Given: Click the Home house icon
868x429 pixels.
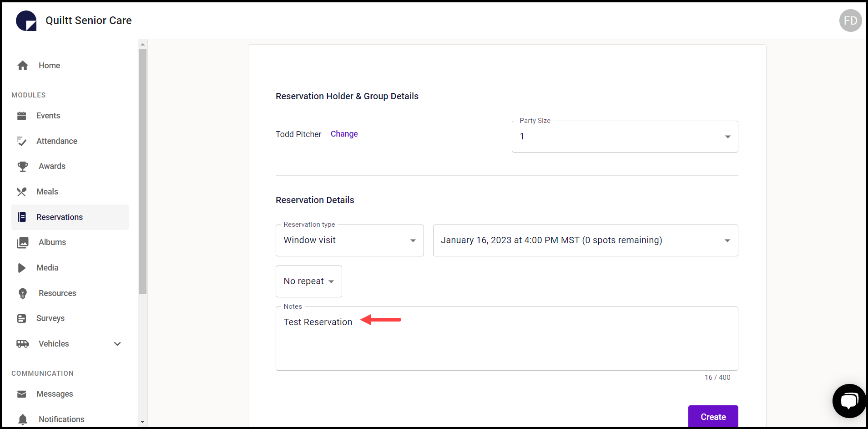Looking at the screenshot, I should click(23, 66).
